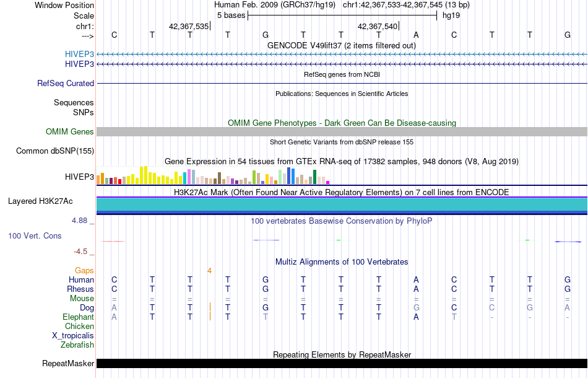588x378 pixels.
Task: Open the OMIM Genes track label
Action: tap(70, 131)
